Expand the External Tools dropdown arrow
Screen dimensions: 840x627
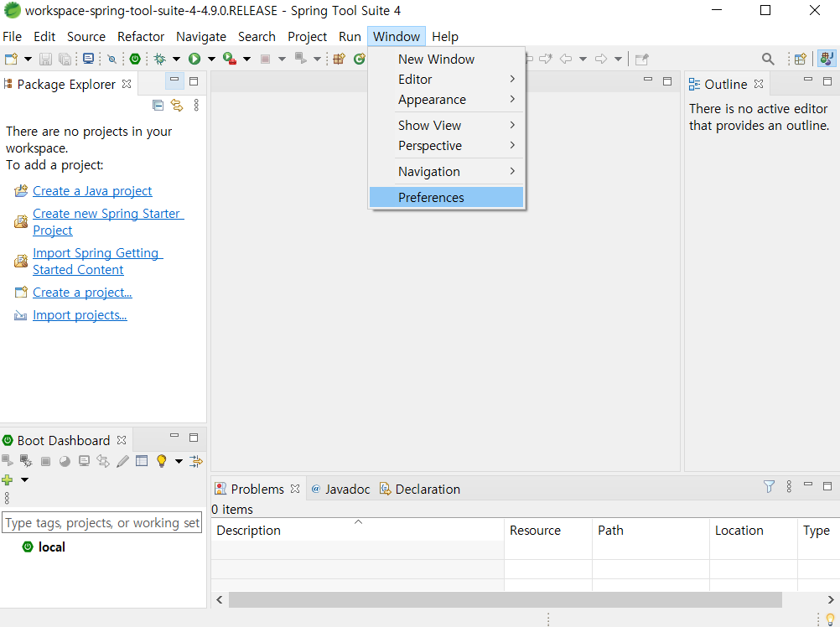(x=246, y=59)
